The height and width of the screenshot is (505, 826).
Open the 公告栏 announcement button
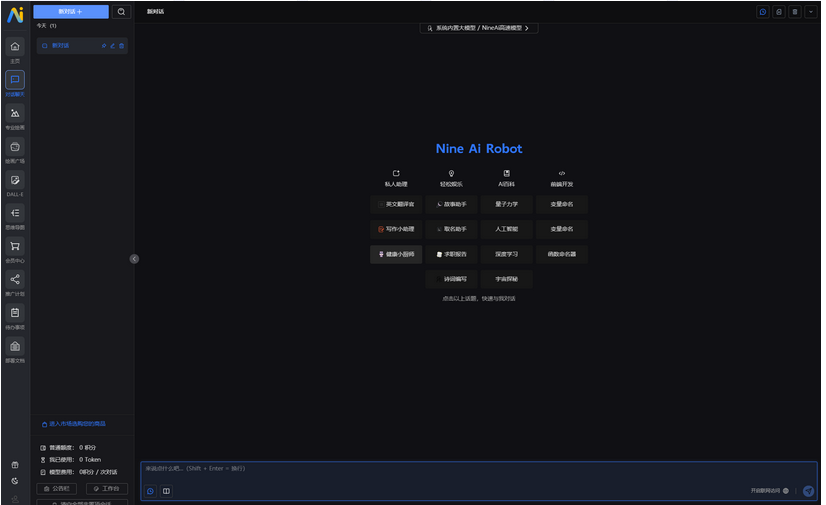56,489
